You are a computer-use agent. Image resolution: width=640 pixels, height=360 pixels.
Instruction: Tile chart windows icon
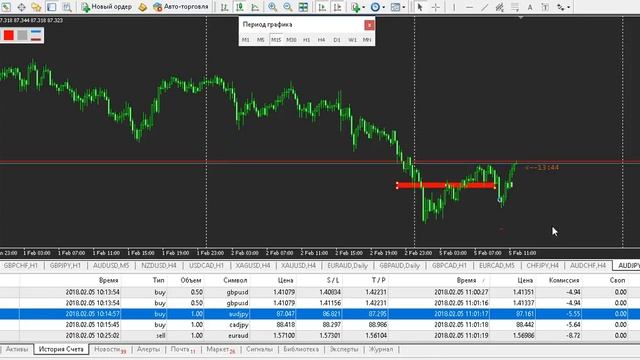tap(303, 7)
